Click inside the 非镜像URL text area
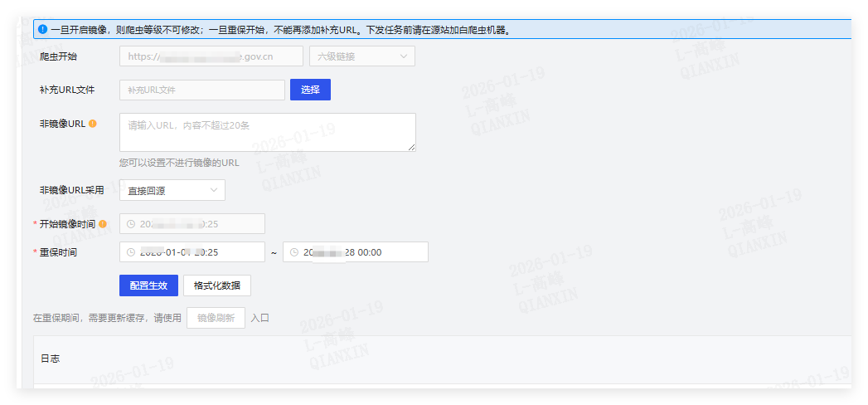 (x=267, y=132)
